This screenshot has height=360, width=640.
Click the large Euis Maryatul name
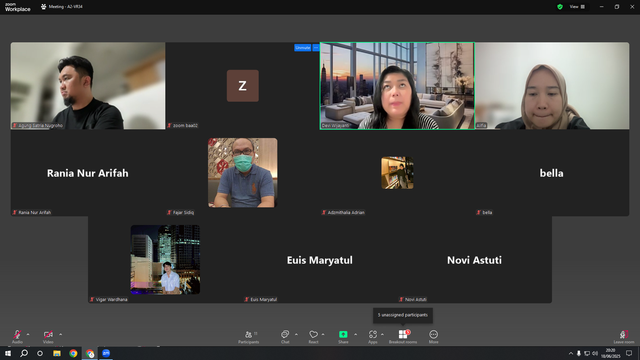tap(320, 260)
